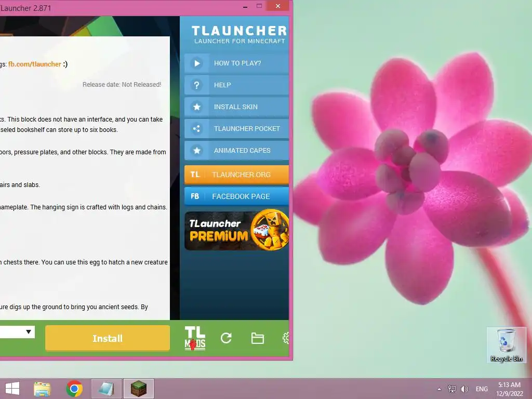Open the HELP menu entry
The image size is (532, 399).
click(x=236, y=85)
